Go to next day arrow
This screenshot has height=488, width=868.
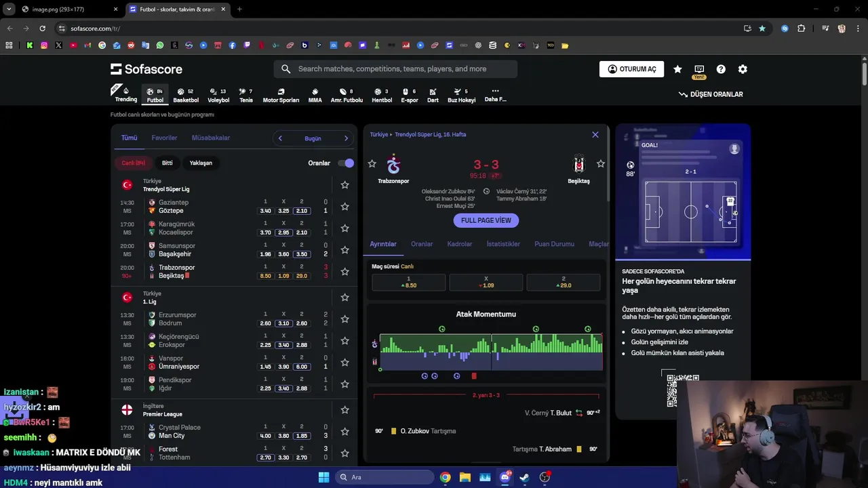click(346, 138)
